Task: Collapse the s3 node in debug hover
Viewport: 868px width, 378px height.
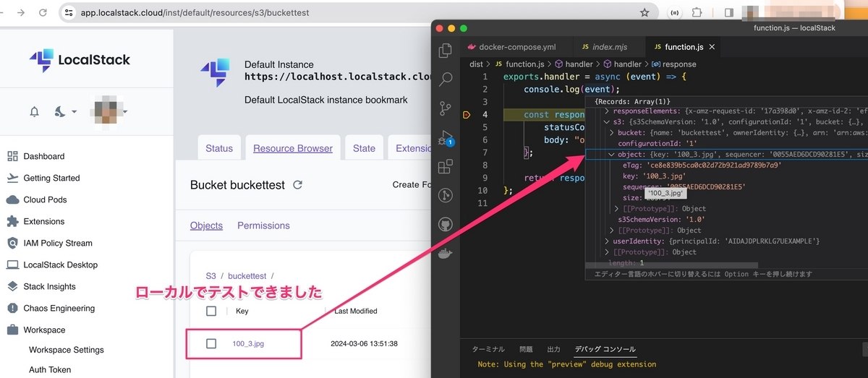Action: click(x=607, y=122)
